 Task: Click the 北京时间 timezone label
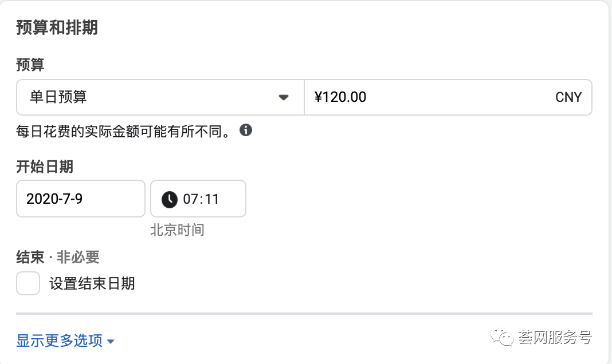click(x=177, y=230)
